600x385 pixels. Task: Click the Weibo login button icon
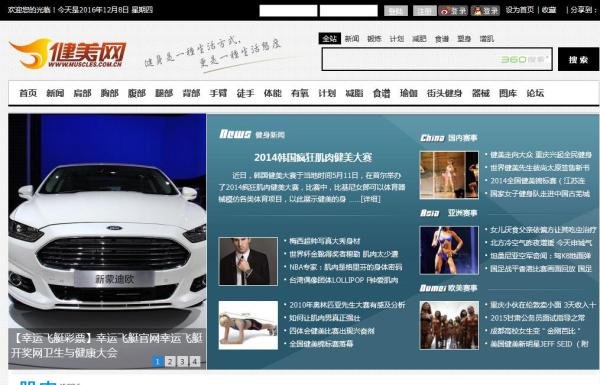453,11
